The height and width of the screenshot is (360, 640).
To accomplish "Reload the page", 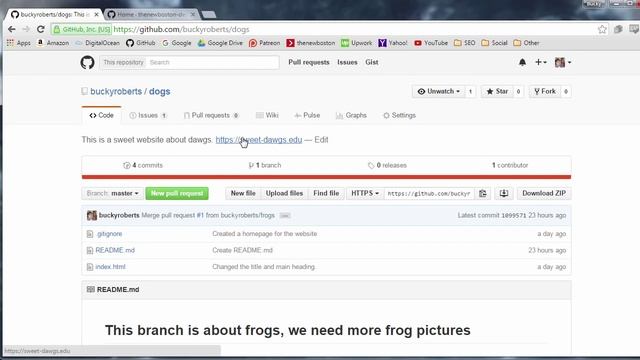I will (x=40, y=29).
